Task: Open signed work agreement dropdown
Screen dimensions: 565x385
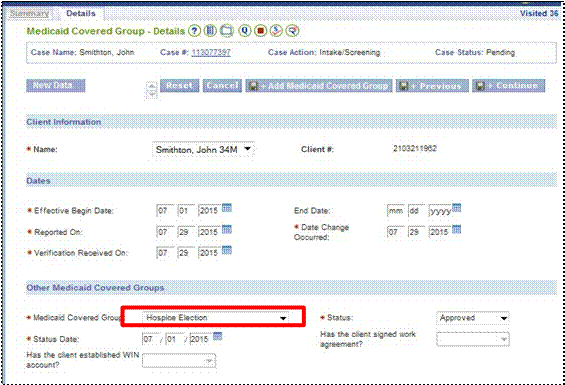Action: (473, 339)
